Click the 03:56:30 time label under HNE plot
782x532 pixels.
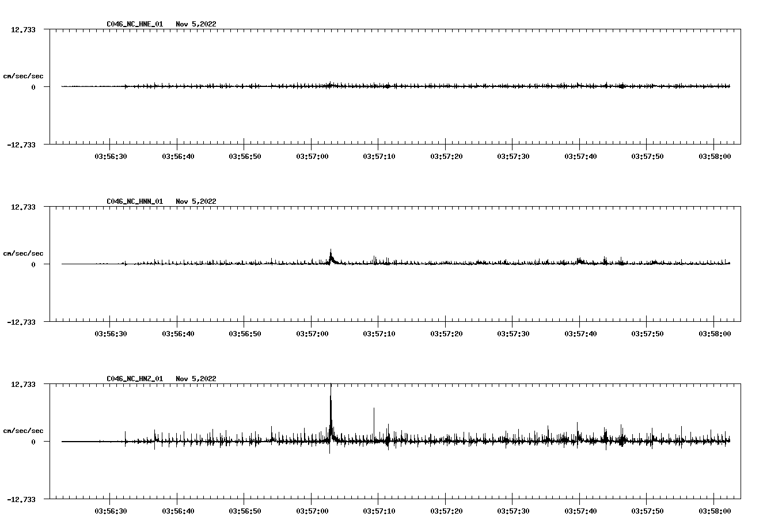pos(111,157)
